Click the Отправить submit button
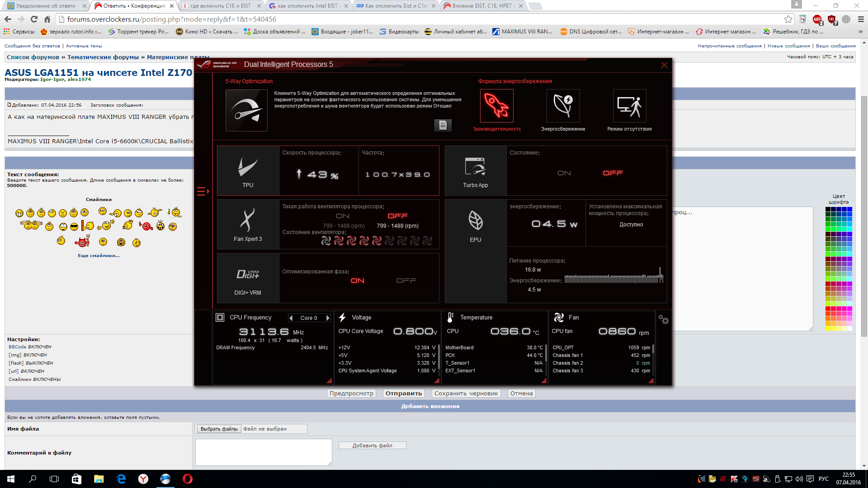Viewport: 868px width, 488px height. (x=403, y=393)
